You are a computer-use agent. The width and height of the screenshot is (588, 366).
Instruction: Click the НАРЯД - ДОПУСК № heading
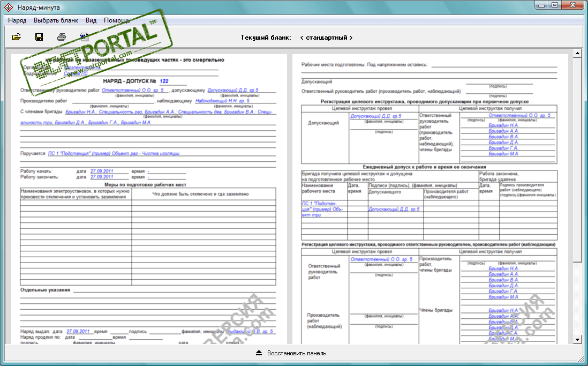130,81
